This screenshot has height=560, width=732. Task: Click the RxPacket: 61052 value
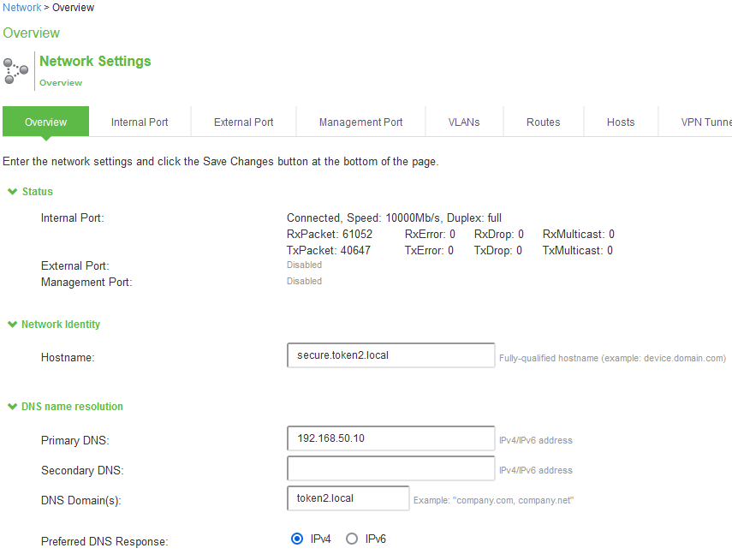(330, 234)
